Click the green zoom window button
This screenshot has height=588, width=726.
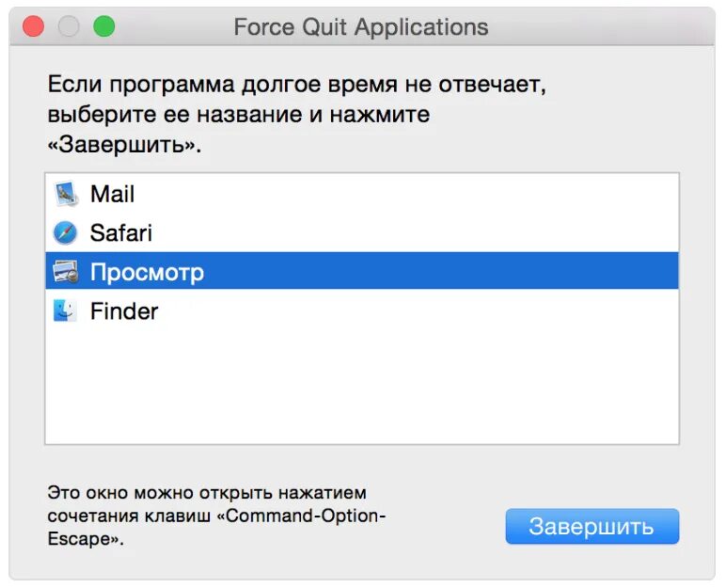[103, 26]
